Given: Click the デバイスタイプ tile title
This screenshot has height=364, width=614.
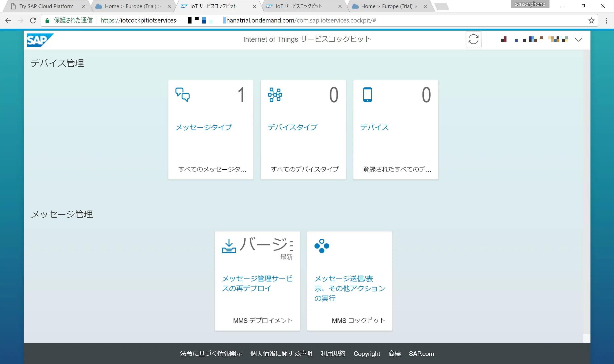Looking at the screenshot, I should [x=292, y=127].
